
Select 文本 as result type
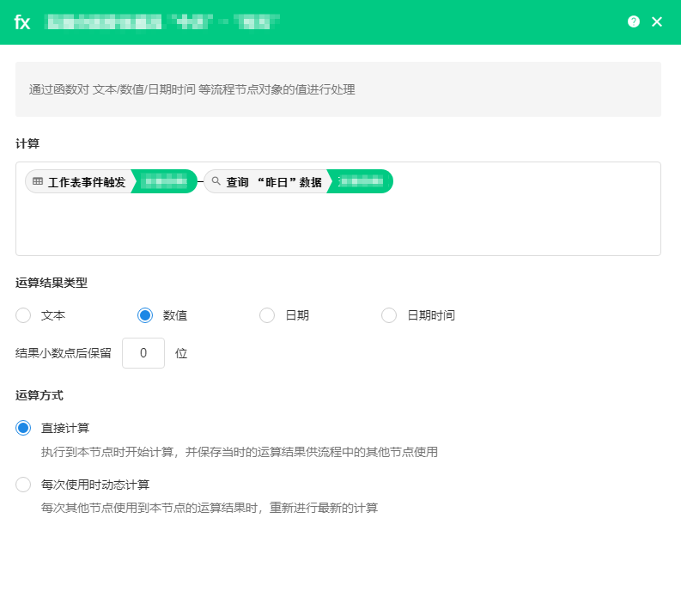tap(23, 315)
